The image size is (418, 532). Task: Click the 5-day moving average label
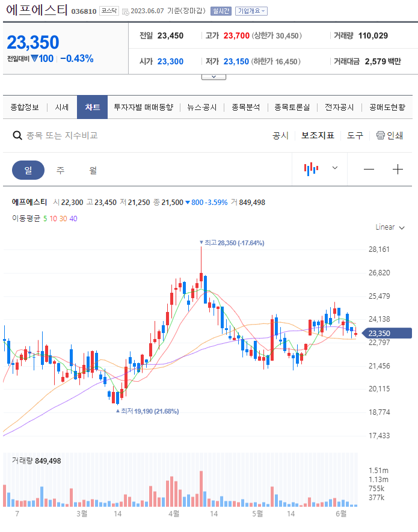click(45, 219)
